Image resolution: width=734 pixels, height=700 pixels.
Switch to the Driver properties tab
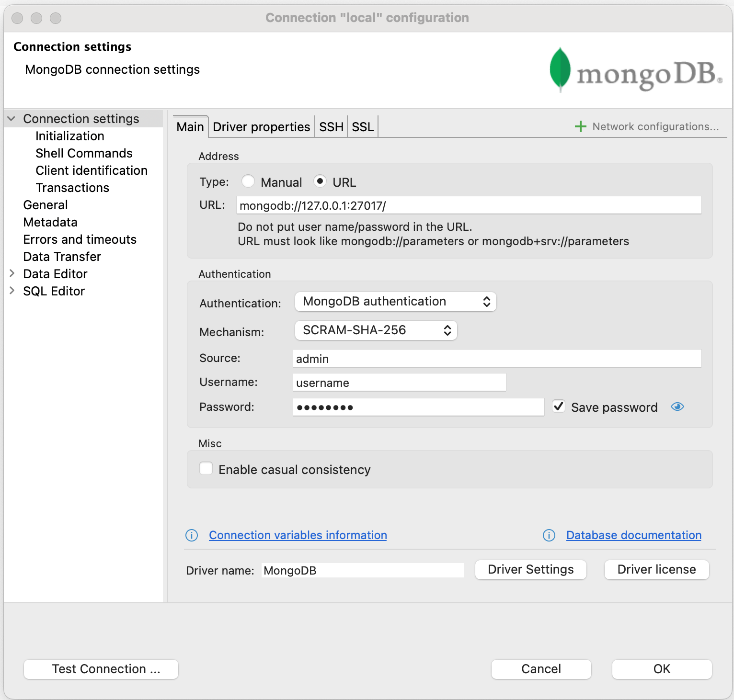pos(261,126)
